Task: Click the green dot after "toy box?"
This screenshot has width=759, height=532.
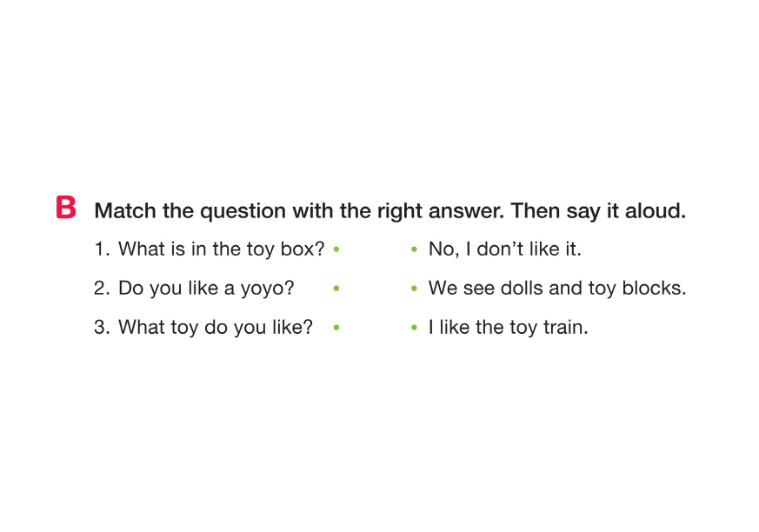Action: (x=336, y=250)
